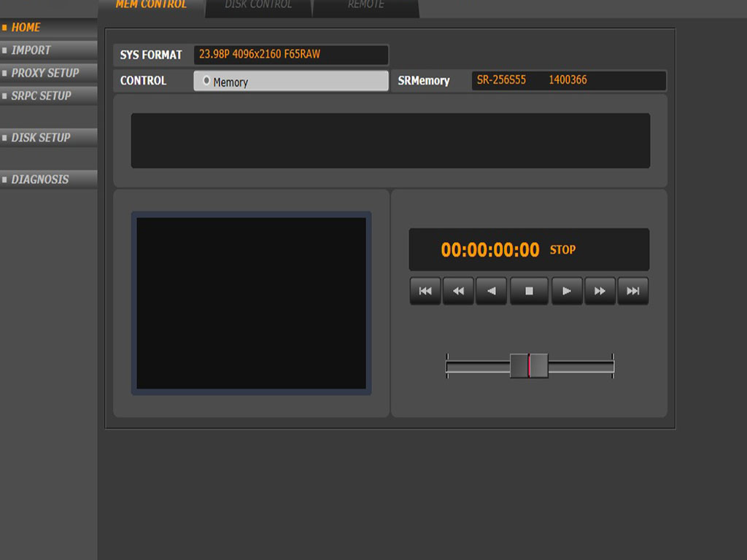The image size is (747, 560).
Task: Open the IMPORT page
Action: (31, 50)
